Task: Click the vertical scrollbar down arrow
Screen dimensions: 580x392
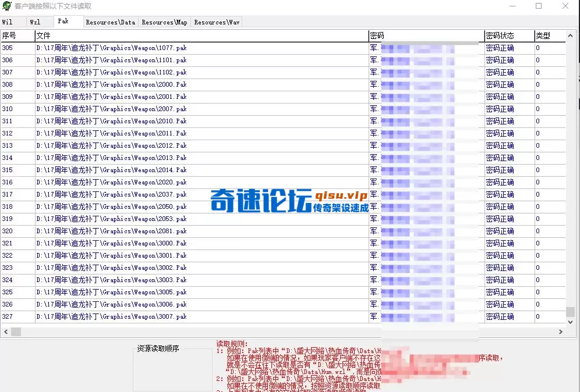Action: [571, 321]
